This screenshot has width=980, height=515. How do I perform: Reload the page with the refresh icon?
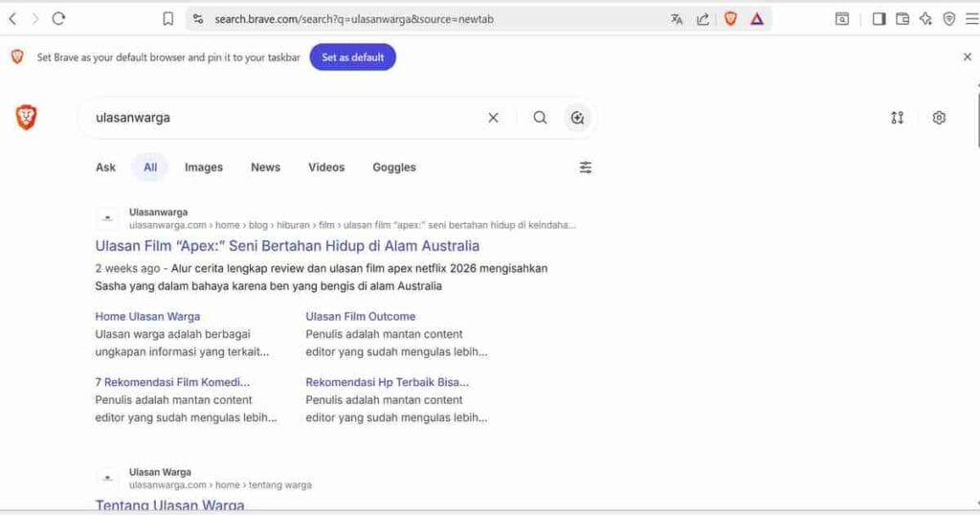click(x=58, y=19)
